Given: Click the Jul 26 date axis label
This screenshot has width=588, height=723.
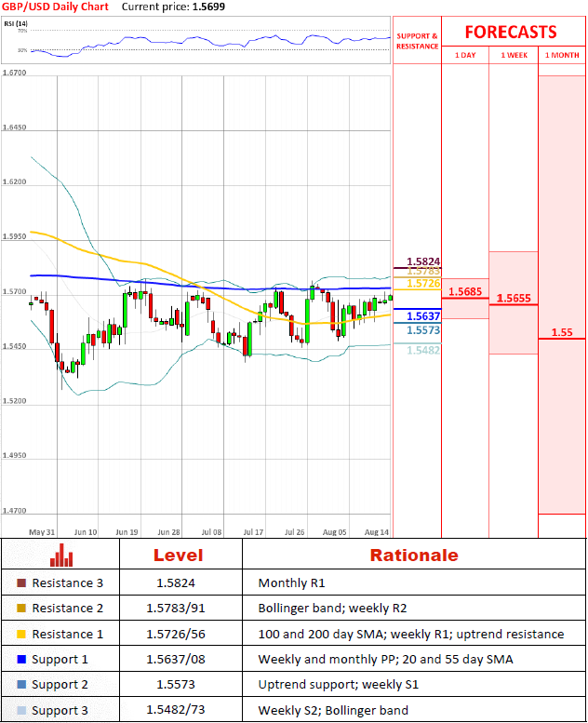Looking at the screenshot, I should [x=295, y=532].
